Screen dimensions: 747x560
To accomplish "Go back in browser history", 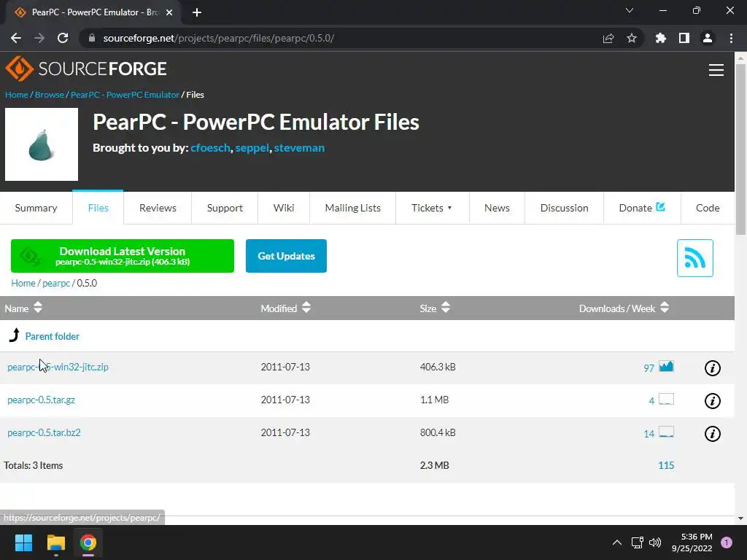I will [16, 38].
